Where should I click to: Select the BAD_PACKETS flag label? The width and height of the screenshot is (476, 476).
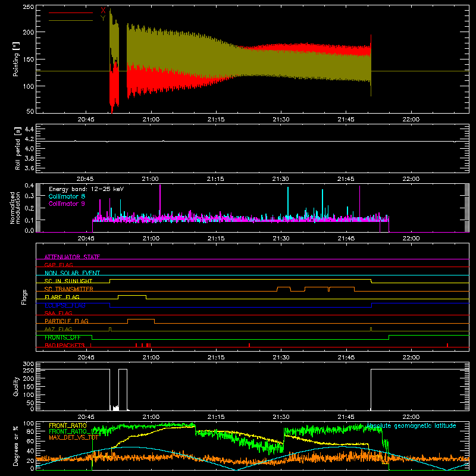tap(64, 345)
